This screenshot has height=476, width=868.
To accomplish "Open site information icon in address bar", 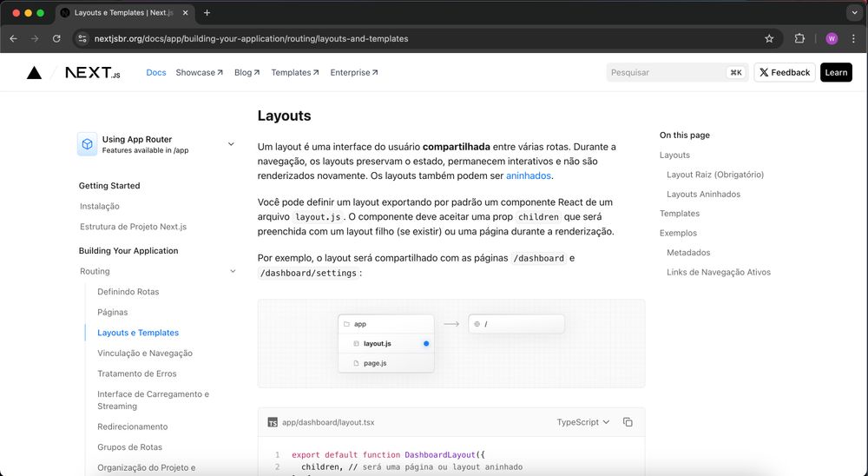I will pos(82,39).
